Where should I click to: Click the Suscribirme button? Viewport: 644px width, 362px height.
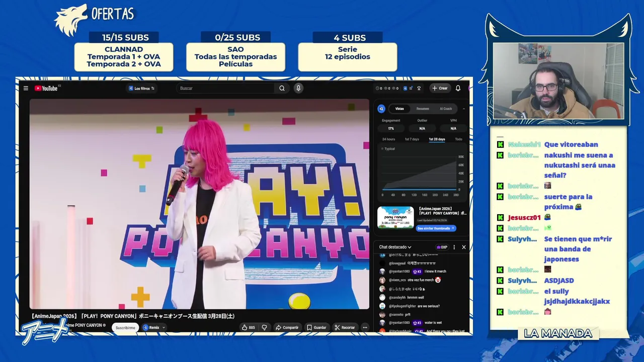tap(125, 328)
